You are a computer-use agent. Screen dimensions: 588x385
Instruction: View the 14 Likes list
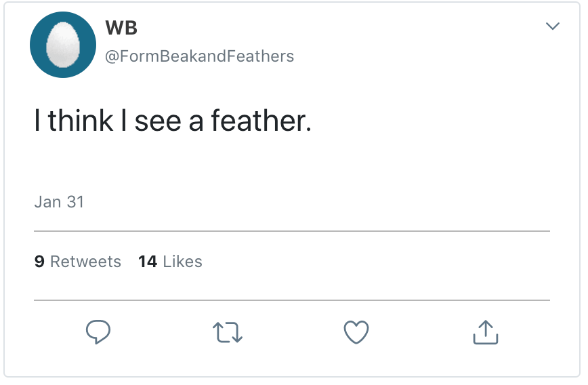coord(170,262)
